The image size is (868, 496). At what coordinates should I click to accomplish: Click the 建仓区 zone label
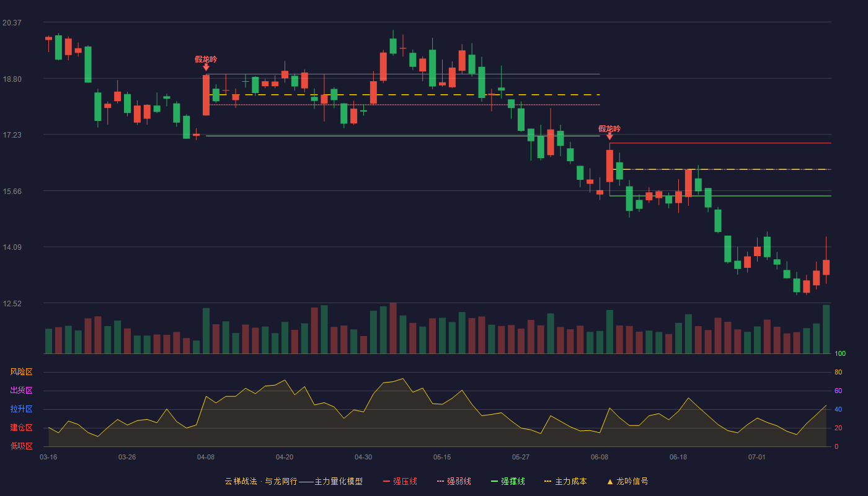coord(22,428)
